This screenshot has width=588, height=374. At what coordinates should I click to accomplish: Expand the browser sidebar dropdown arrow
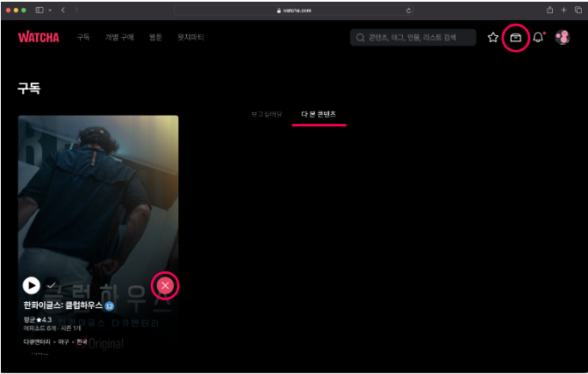point(50,10)
